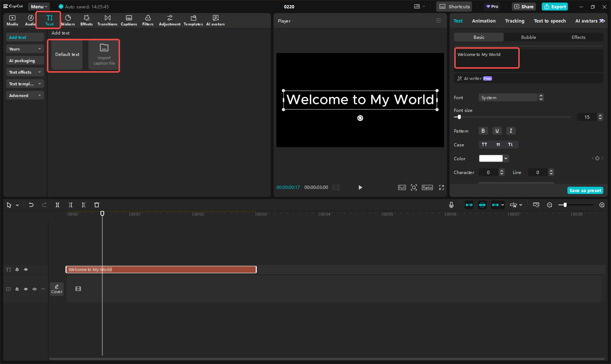The height and width of the screenshot is (364, 611).
Task: Open the Transitions panel
Action: (x=107, y=20)
